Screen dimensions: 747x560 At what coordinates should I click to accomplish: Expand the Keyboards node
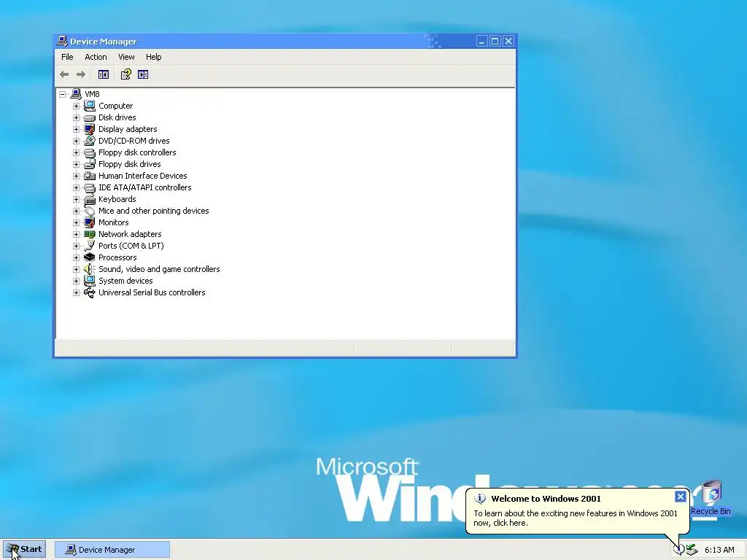pyautogui.click(x=76, y=199)
